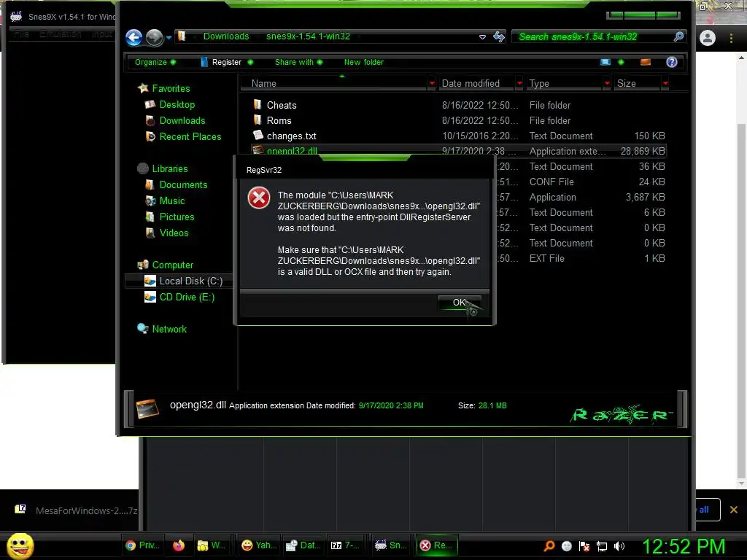Open Local Disk (C:) in navigation pane
The width and height of the screenshot is (747, 560).
click(190, 281)
